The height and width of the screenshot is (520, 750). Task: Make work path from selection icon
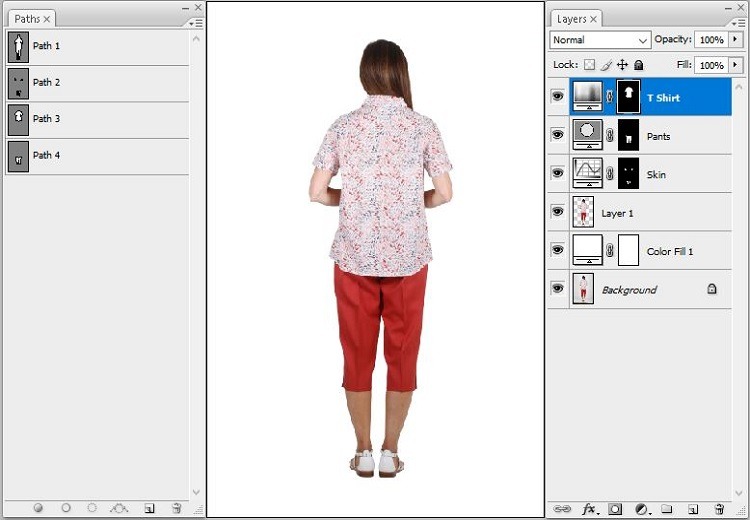click(119, 508)
